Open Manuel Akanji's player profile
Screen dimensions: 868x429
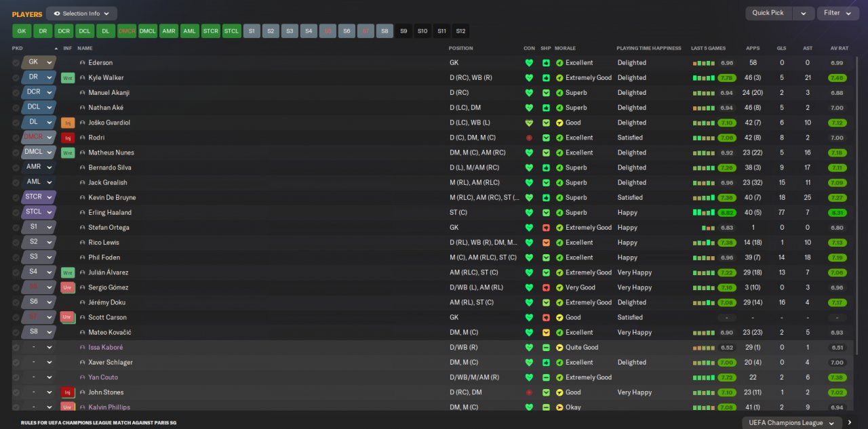pos(108,93)
